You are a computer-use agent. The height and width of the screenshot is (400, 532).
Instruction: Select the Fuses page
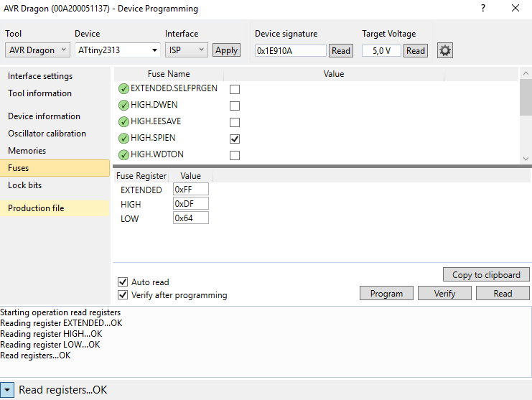[55, 168]
